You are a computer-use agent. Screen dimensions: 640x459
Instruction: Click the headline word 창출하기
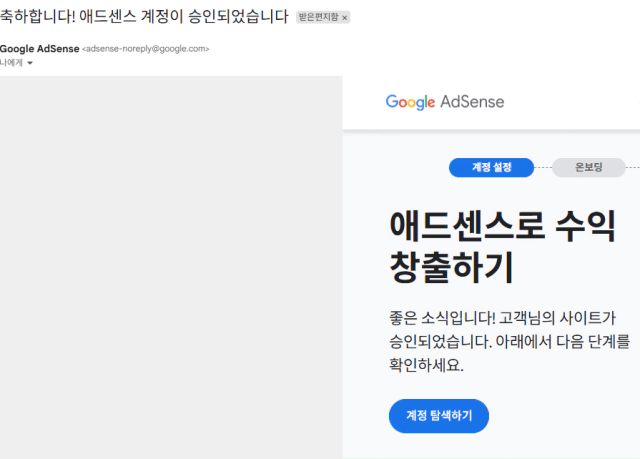[451, 267]
